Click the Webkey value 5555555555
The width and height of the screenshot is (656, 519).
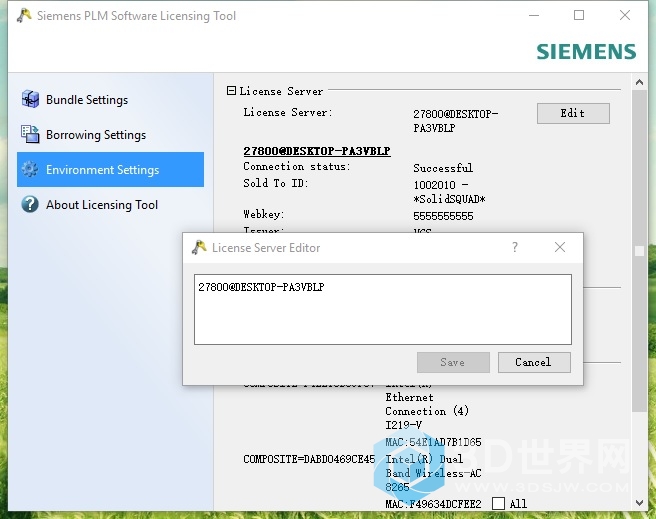click(x=443, y=216)
